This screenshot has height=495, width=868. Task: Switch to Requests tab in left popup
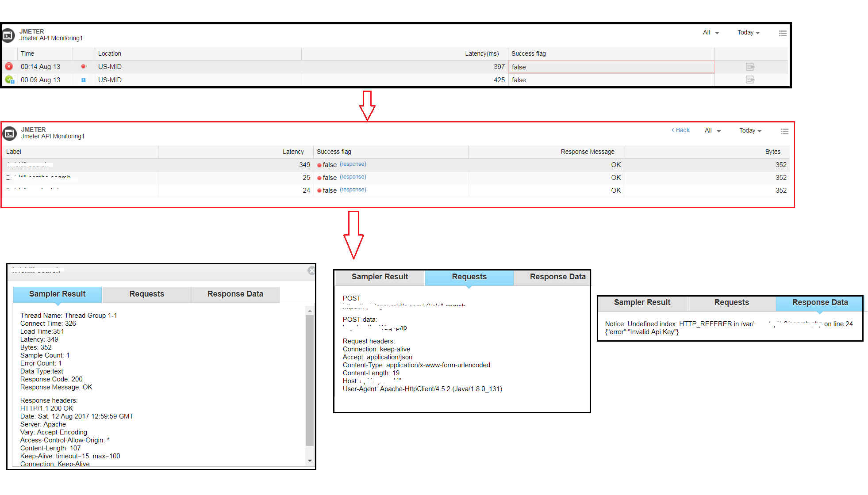pyautogui.click(x=146, y=294)
